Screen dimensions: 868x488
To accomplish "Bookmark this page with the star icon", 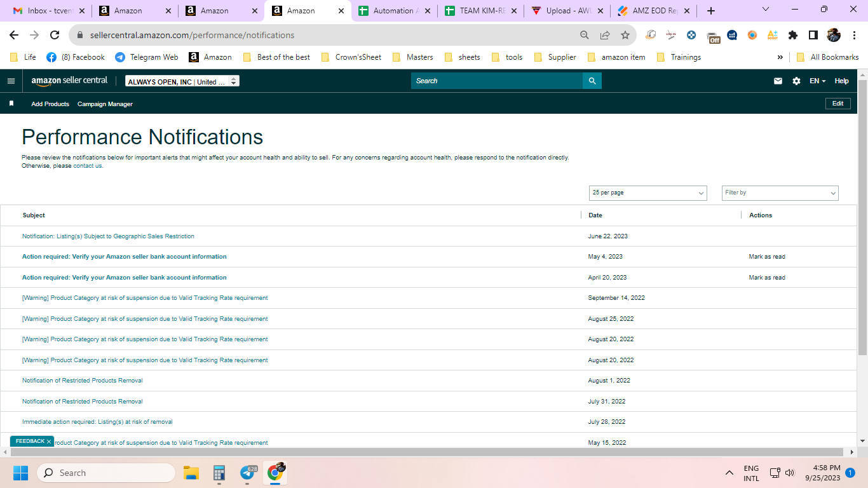I will tap(625, 35).
